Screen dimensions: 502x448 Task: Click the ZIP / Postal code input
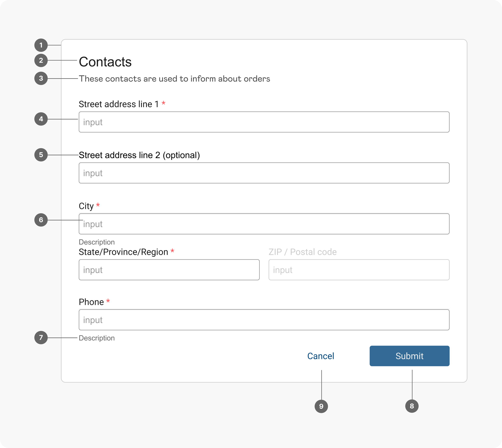pyautogui.click(x=359, y=270)
